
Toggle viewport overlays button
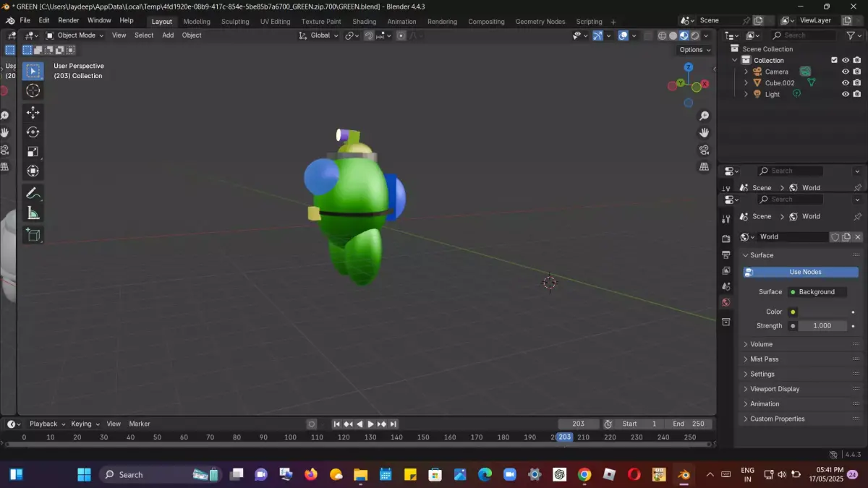click(x=623, y=35)
